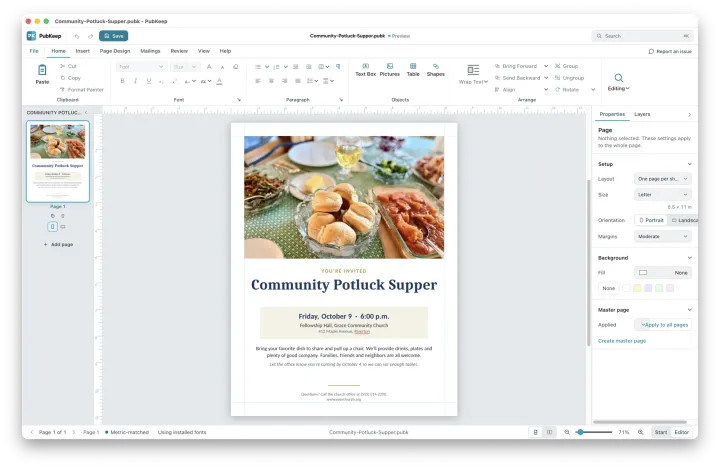Align text right in Paragraph group
The image size is (720, 468).
pyautogui.click(x=284, y=81)
